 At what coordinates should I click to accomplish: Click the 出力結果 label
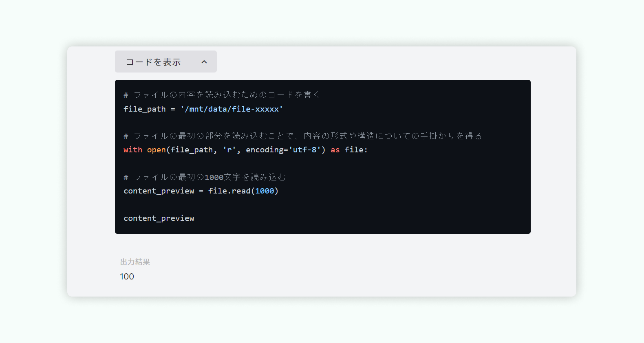(x=135, y=262)
